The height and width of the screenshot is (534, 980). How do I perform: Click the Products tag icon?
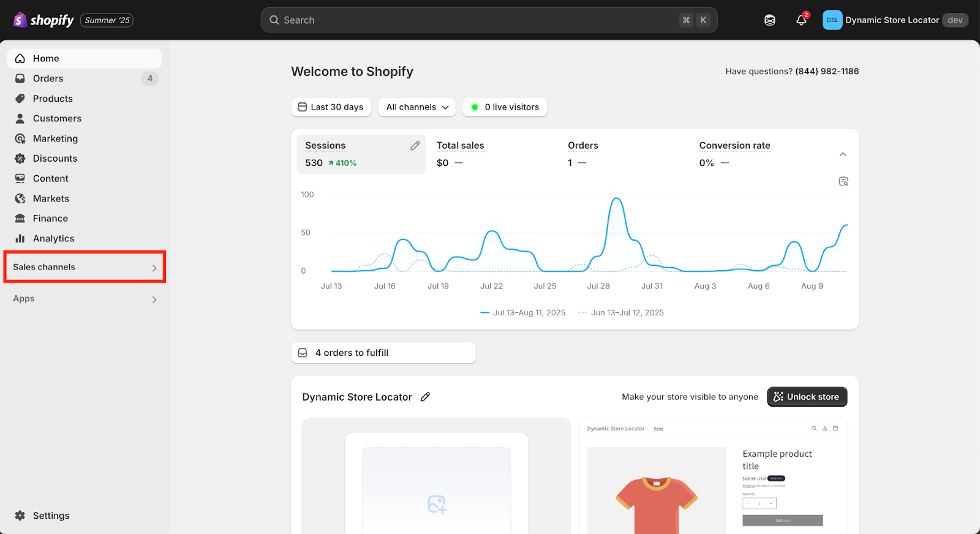point(20,99)
